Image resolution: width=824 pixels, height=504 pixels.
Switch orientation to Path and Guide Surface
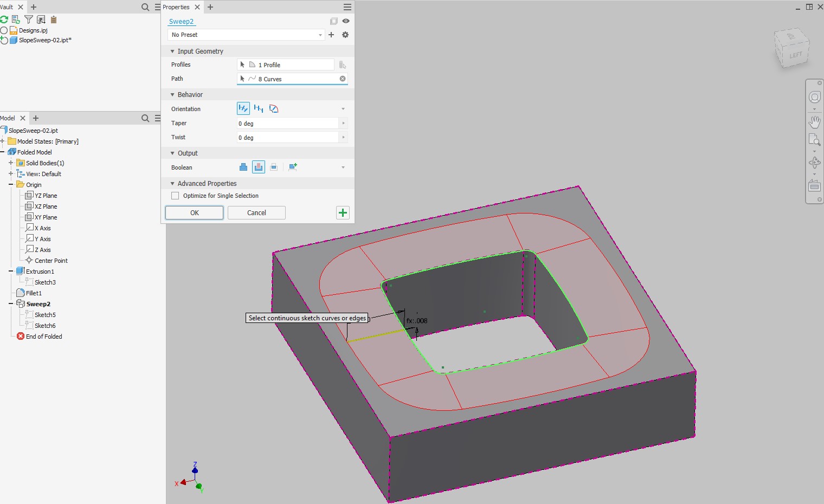pos(274,108)
